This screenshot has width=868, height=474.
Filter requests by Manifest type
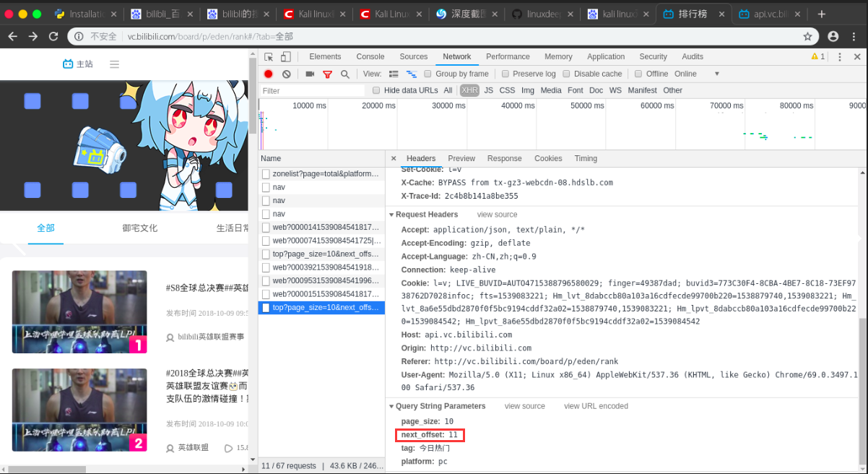[x=642, y=90]
